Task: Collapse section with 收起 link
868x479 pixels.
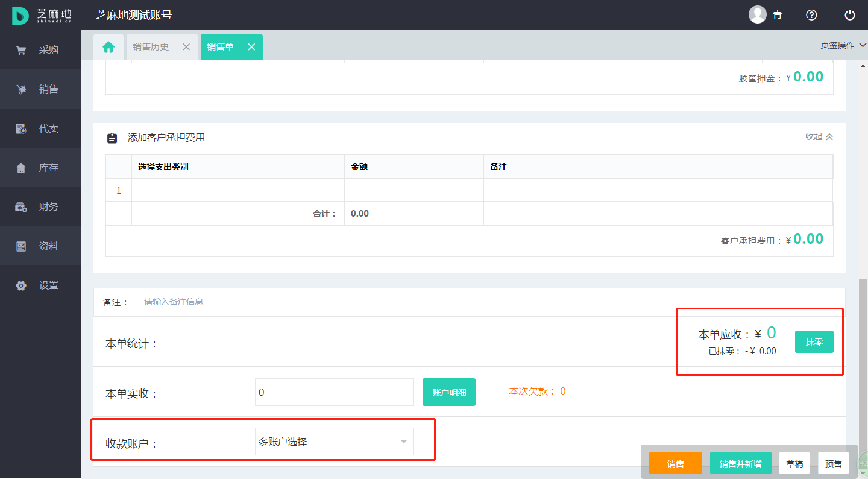Action: tap(819, 137)
